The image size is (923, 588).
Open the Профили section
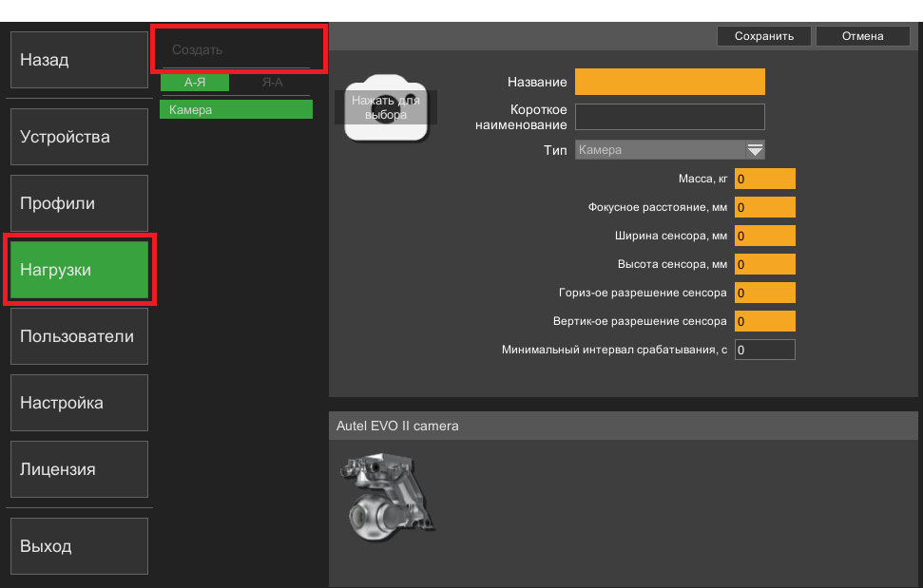click(x=80, y=203)
